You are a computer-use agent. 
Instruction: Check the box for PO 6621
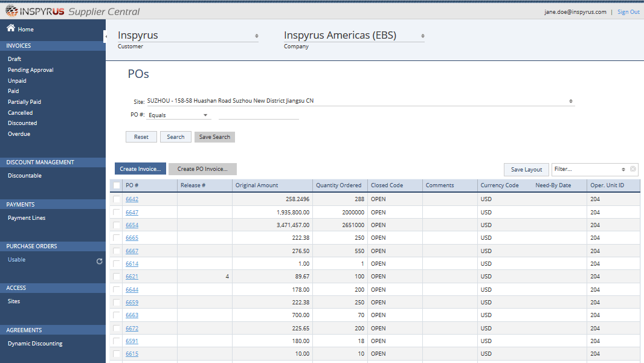click(117, 277)
